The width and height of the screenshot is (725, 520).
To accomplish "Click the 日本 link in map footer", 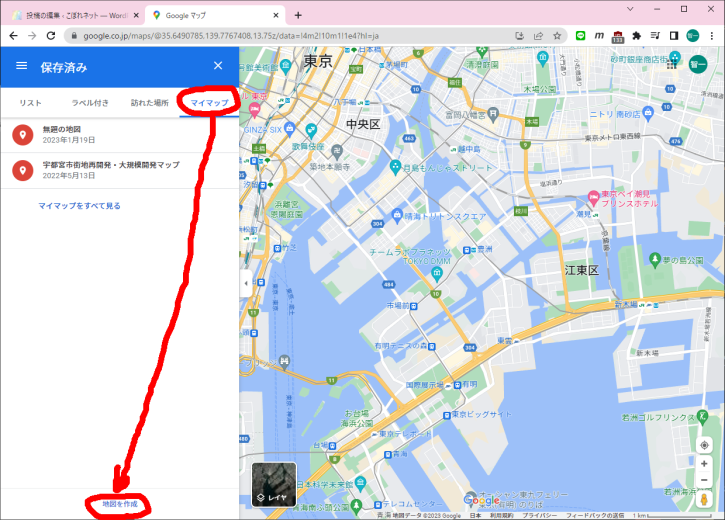I will point(475,515).
